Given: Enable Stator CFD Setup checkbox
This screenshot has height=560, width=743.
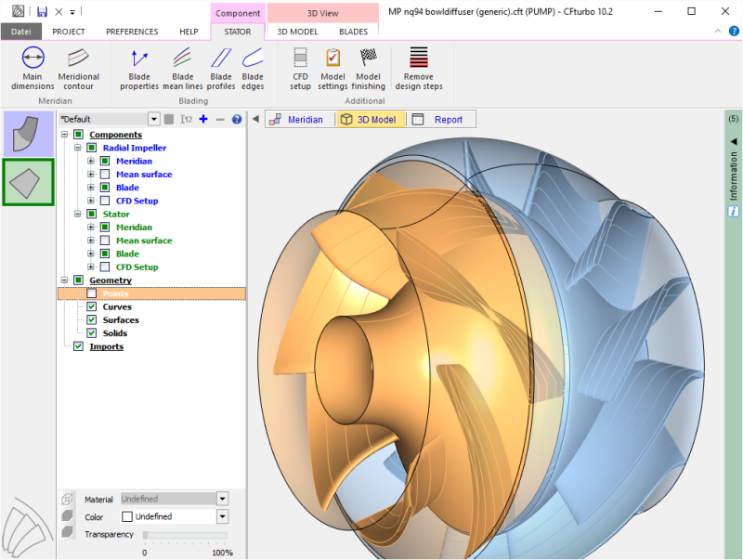Looking at the screenshot, I should (105, 267).
